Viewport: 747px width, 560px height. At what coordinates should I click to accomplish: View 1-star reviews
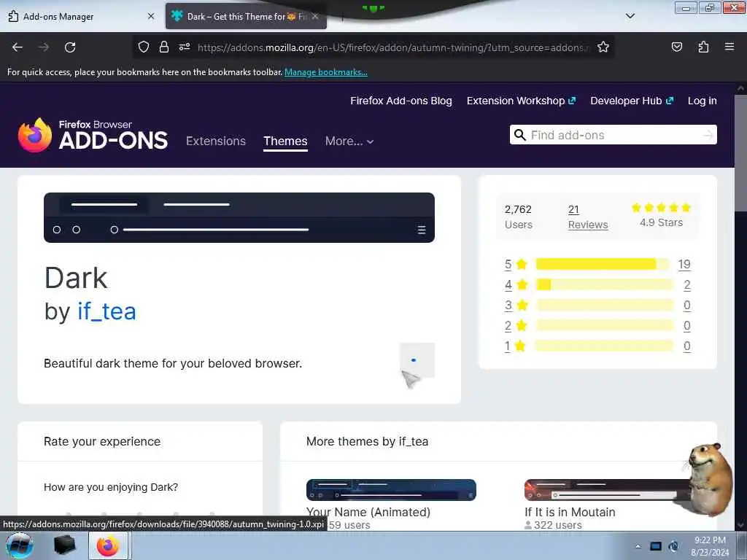click(516, 346)
